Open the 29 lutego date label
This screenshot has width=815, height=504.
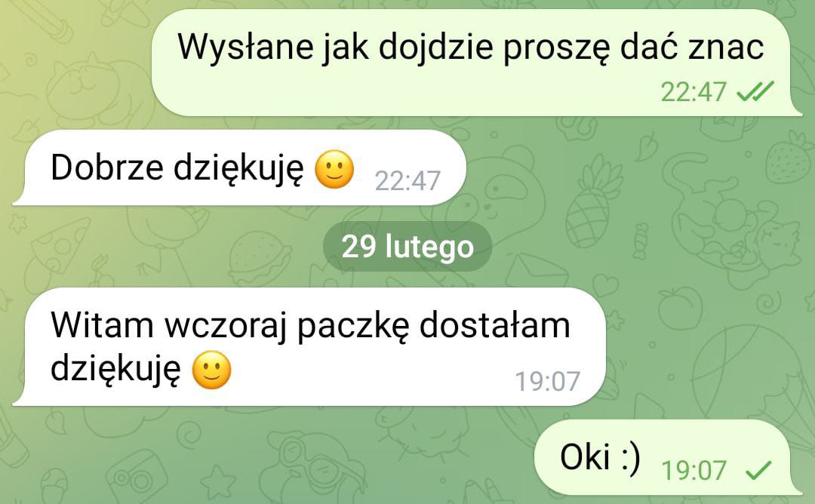tap(407, 246)
